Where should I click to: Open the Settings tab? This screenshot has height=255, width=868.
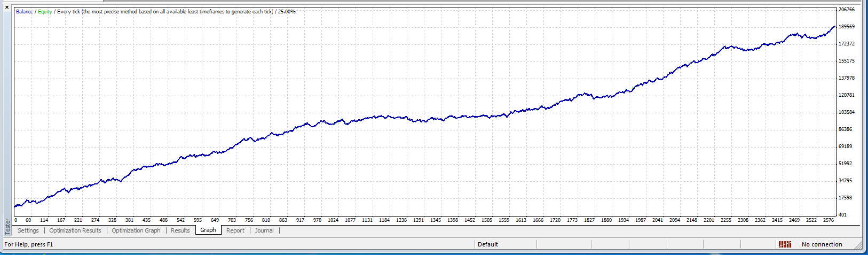pos(28,230)
